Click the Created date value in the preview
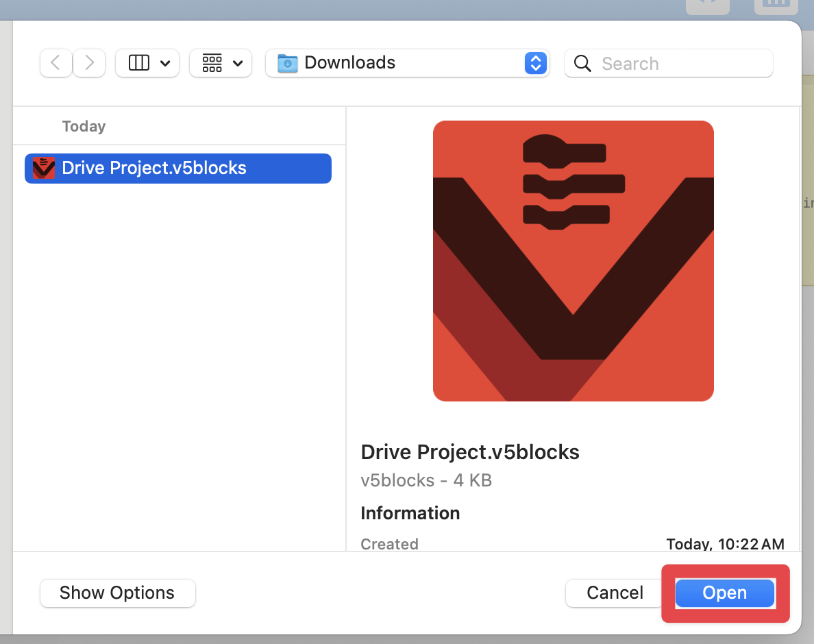814x644 pixels. point(725,543)
